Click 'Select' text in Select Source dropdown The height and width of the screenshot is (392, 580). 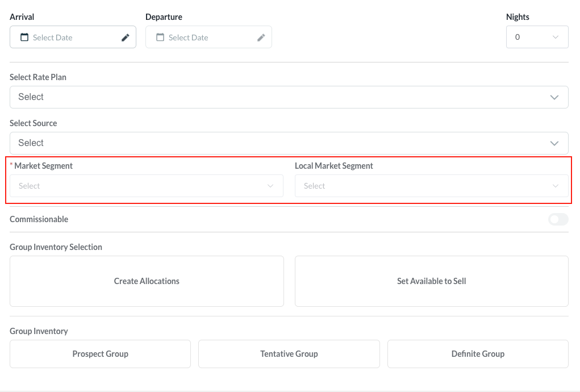tap(31, 143)
